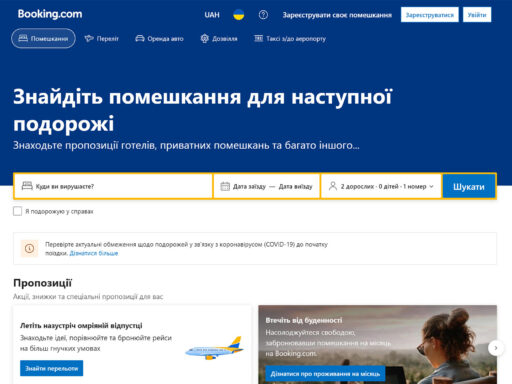512x384 pixels.
Task: Click the airplane illustration on flights card
Action: click(x=215, y=348)
